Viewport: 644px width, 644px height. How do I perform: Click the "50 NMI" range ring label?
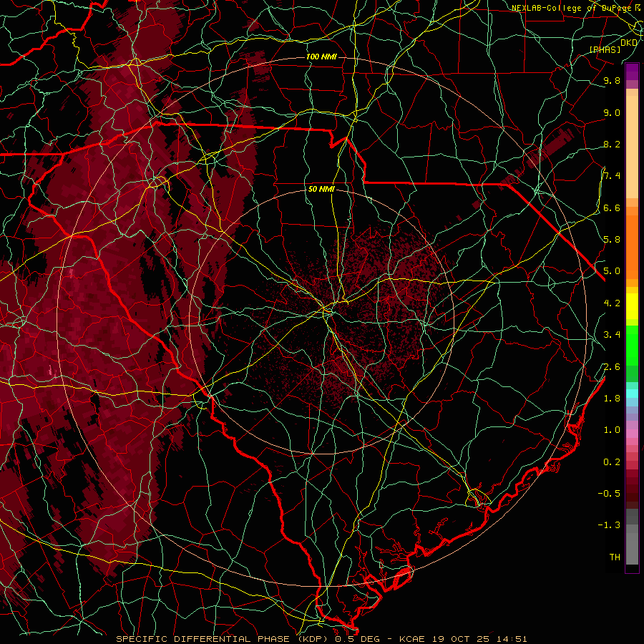pyautogui.click(x=321, y=189)
